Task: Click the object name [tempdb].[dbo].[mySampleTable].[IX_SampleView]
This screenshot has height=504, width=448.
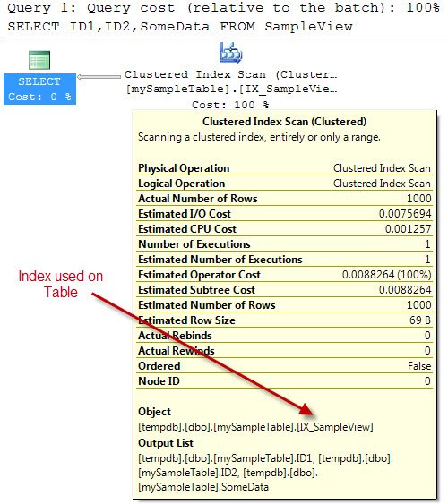Action: coord(255,427)
